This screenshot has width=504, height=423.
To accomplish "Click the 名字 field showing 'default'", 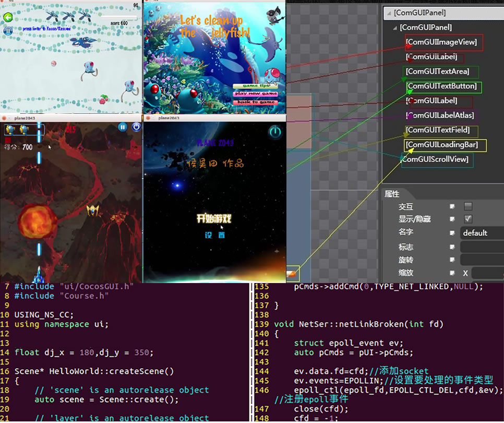I will click(x=481, y=233).
